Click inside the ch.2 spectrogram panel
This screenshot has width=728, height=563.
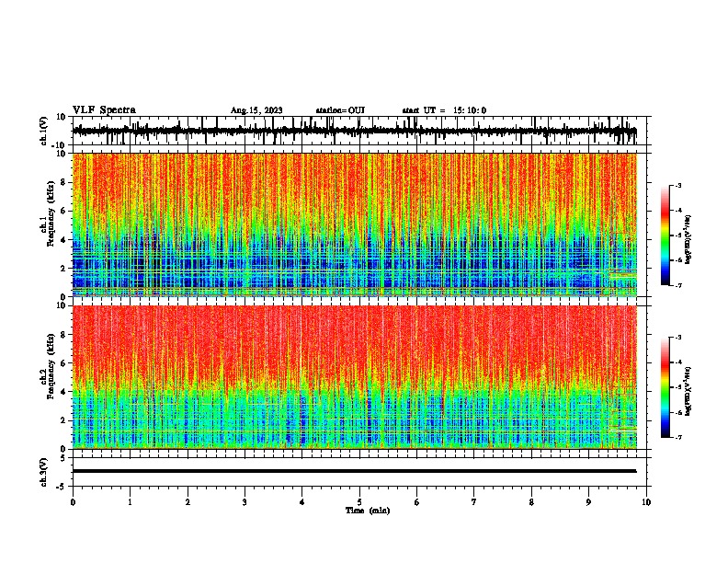click(x=355, y=377)
